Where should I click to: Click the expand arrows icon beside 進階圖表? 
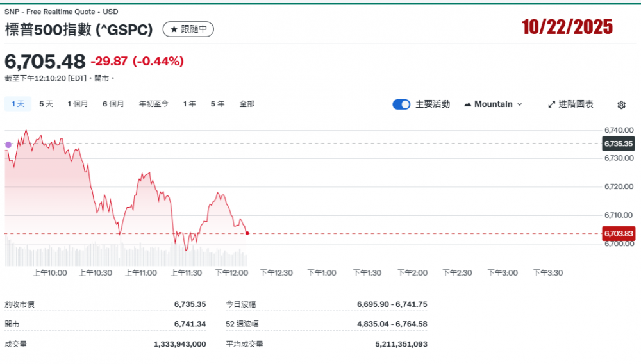coord(551,104)
